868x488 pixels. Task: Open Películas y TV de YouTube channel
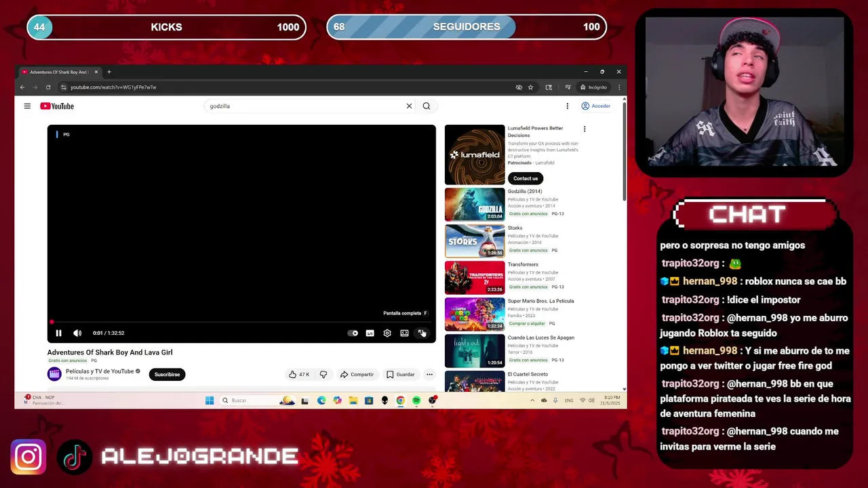point(100,371)
